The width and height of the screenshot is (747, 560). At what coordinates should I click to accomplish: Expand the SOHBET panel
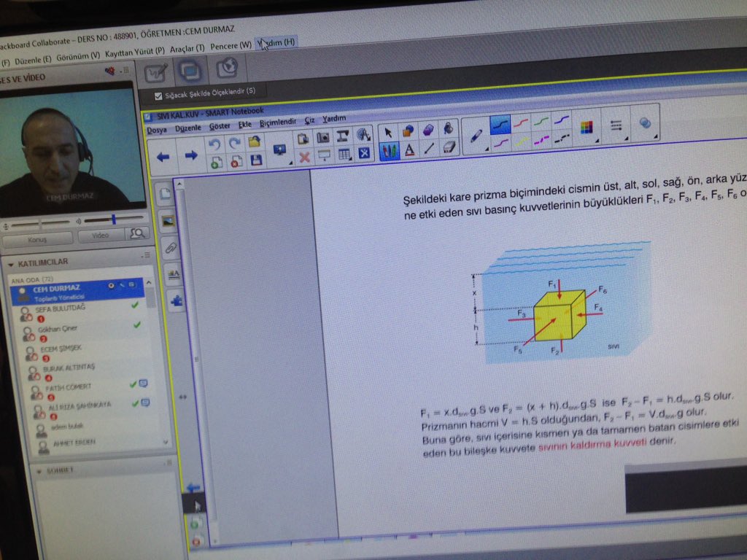click(x=39, y=472)
